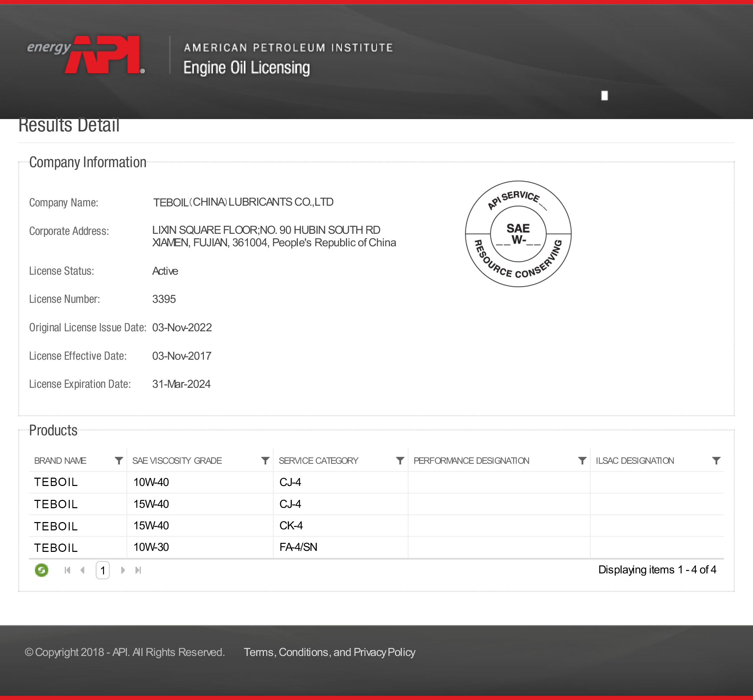Select the FA-4/SN service category cell

(341, 547)
